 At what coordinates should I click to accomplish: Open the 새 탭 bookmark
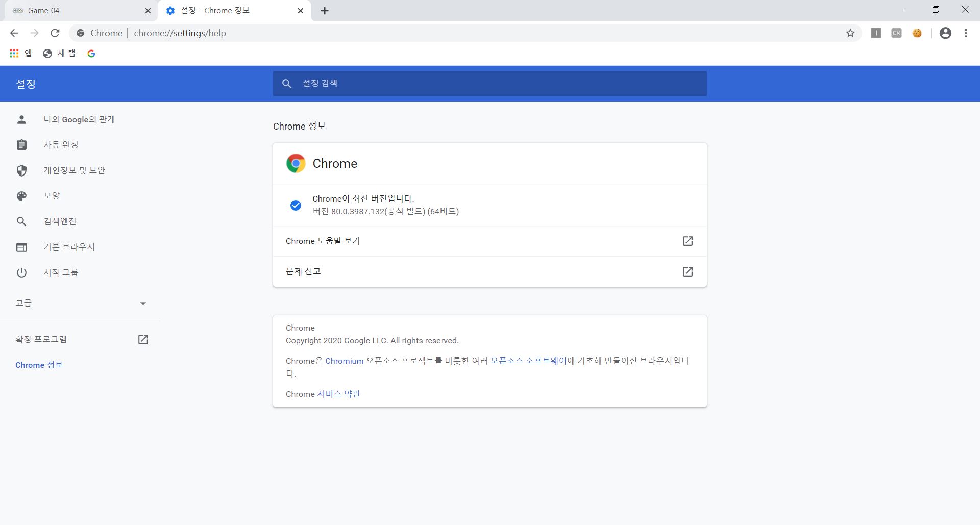point(59,54)
